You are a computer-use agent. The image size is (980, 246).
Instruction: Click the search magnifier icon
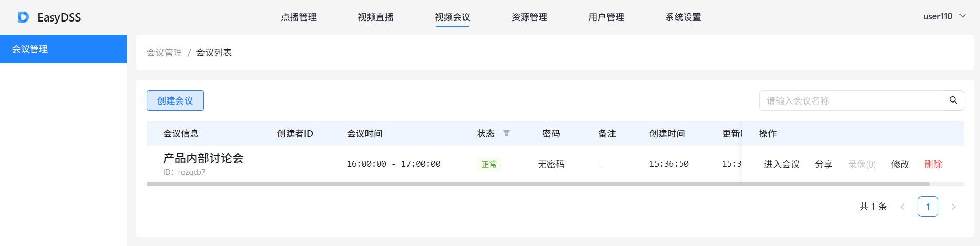pyautogui.click(x=953, y=100)
